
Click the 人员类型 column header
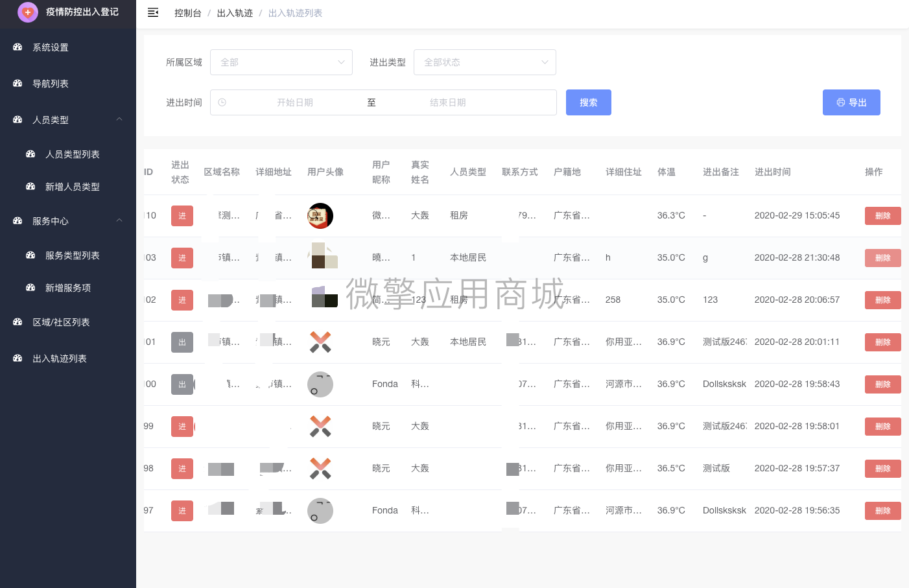(468, 172)
